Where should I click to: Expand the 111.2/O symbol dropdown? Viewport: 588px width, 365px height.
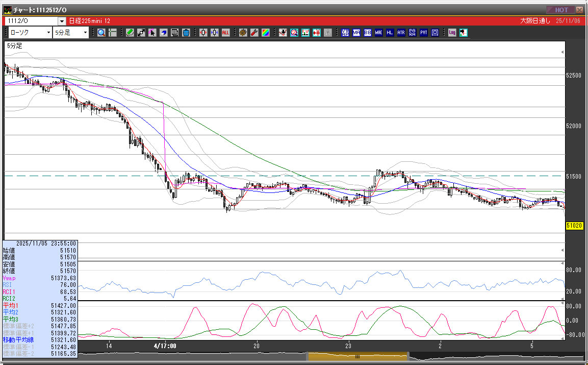pos(62,21)
